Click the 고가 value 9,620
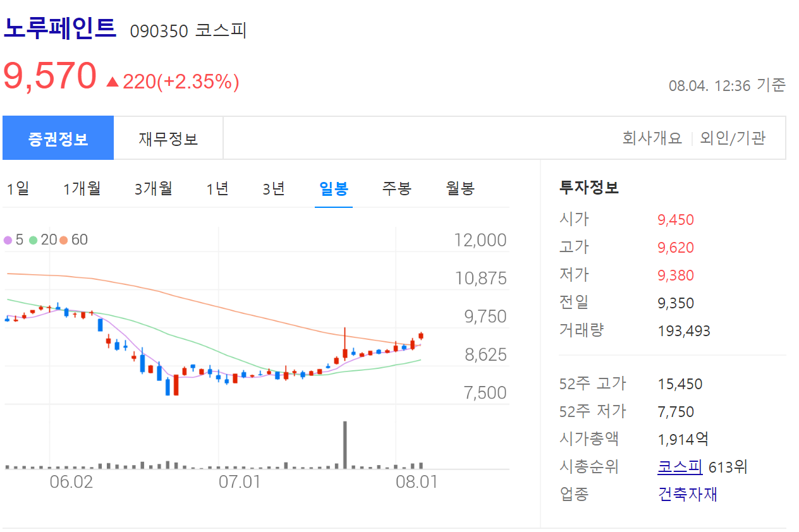This screenshot has width=799, height=532. pos(676,248)
